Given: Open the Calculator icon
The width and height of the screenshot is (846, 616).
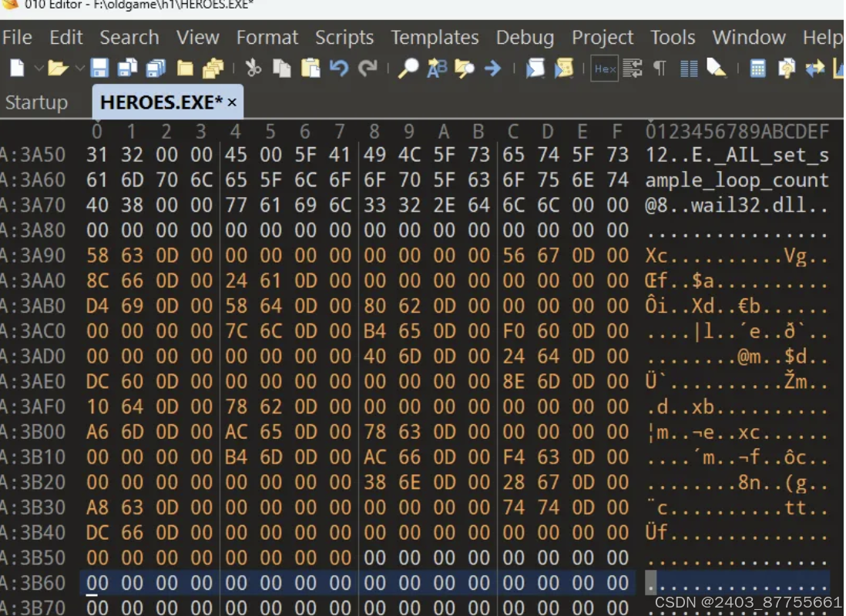Looking at the screenshot, I should [757, 69].
